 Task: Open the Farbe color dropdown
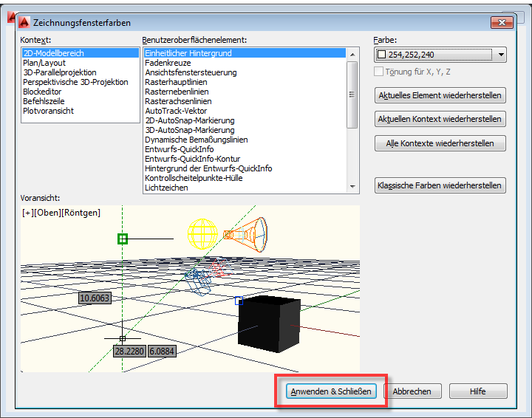[x=501, y=55]
